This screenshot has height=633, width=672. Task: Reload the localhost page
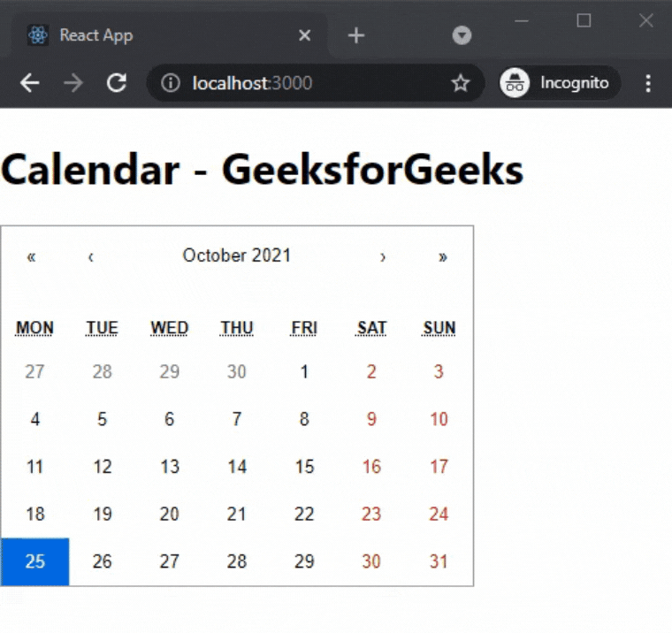[115, 83]
